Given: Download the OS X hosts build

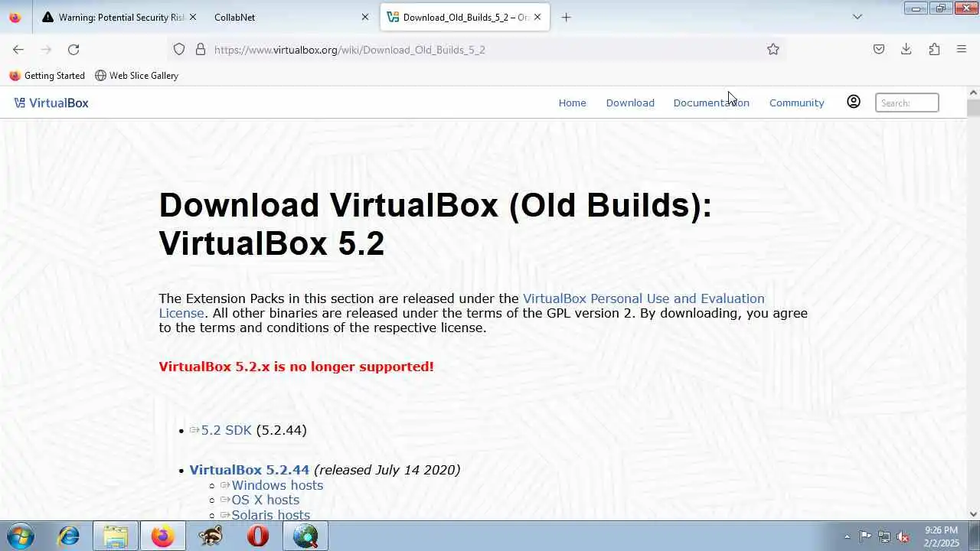Looking at the screenshot, I should tap(265, 500).
